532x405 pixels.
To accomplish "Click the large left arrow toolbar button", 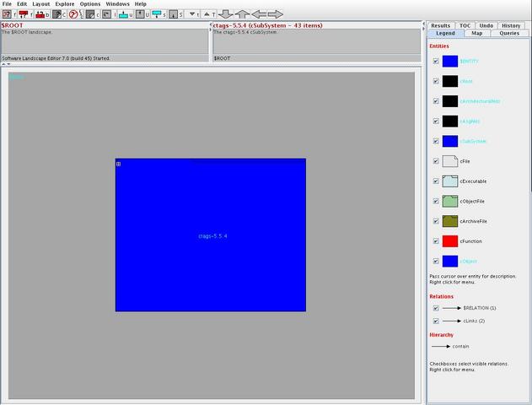I will 259,13.
